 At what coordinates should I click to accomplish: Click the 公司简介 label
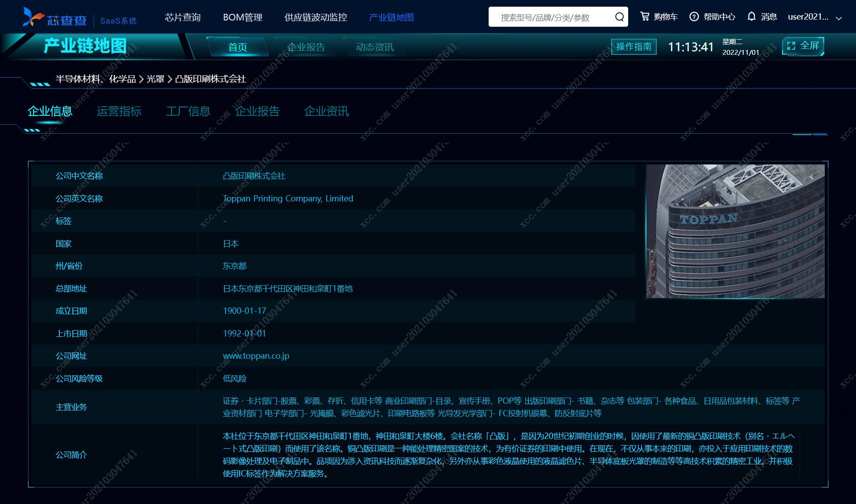pos(71,455)
